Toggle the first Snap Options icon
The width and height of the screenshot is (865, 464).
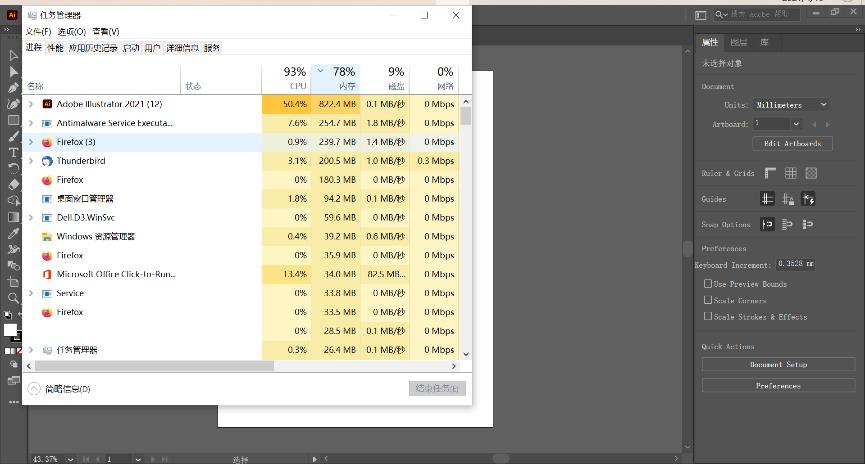(x=767, y=224)
